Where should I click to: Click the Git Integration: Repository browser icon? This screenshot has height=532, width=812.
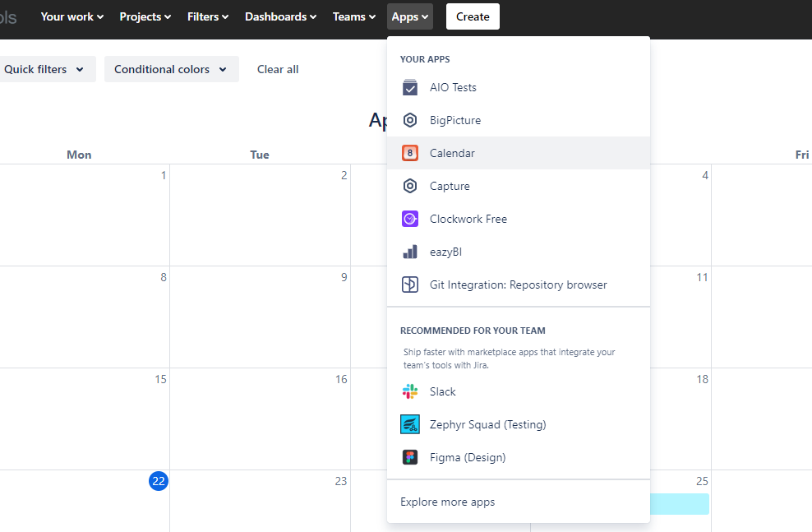409,285
